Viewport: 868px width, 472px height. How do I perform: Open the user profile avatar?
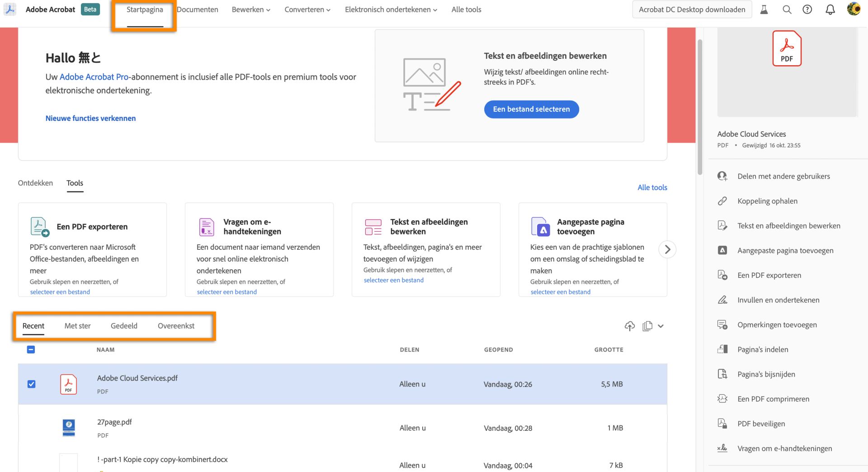point(854,9)
